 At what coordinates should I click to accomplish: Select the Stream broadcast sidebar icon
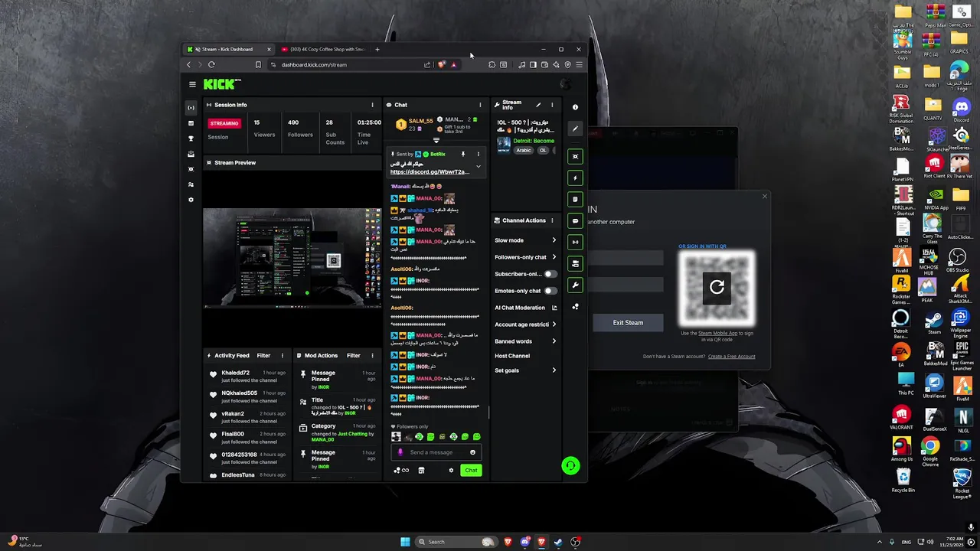pos(191,108)
